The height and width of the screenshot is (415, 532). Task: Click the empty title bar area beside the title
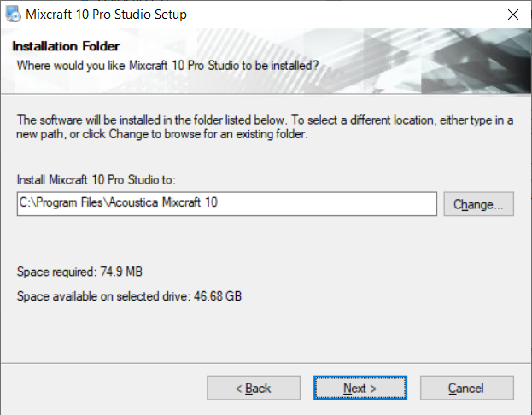click(342, 15)
